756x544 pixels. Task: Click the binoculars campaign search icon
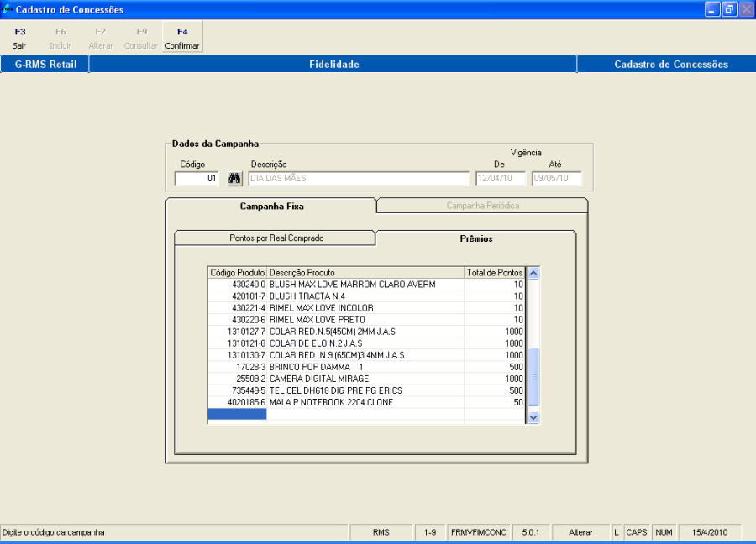tap(234, 178)
